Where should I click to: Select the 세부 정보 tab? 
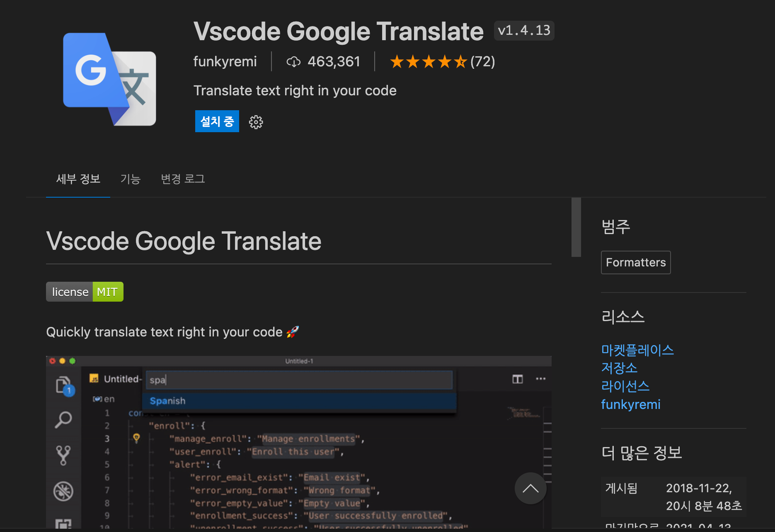coord(78,179)
